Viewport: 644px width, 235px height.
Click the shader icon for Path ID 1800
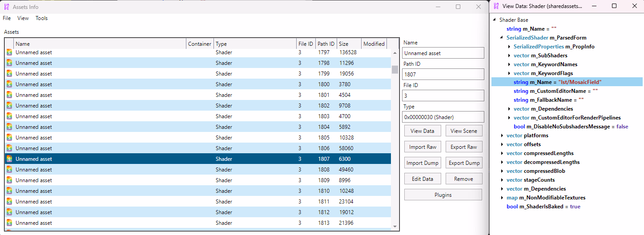9,84
